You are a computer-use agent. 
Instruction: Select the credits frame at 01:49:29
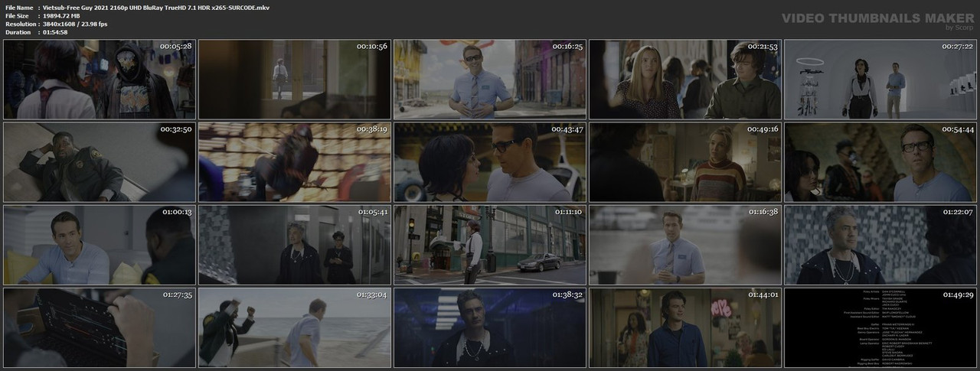point(880,327)
